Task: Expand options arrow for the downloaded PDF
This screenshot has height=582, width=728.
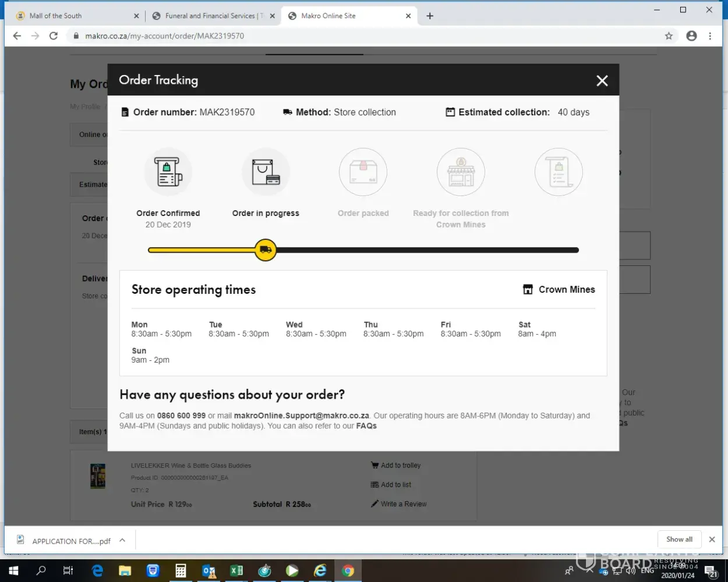Action: 122,540
